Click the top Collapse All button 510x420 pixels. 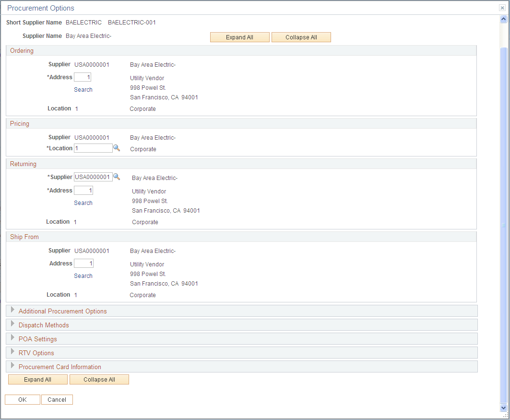[301, 37]
